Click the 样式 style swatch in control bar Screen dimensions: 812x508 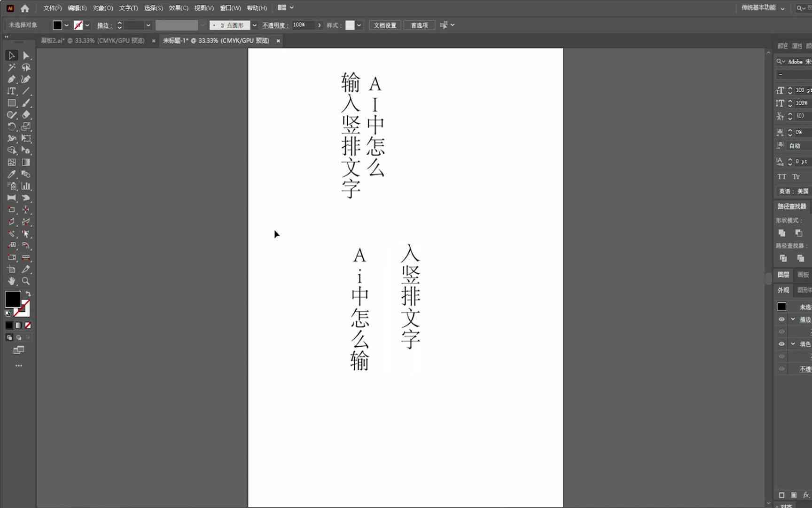pos(350,25)
